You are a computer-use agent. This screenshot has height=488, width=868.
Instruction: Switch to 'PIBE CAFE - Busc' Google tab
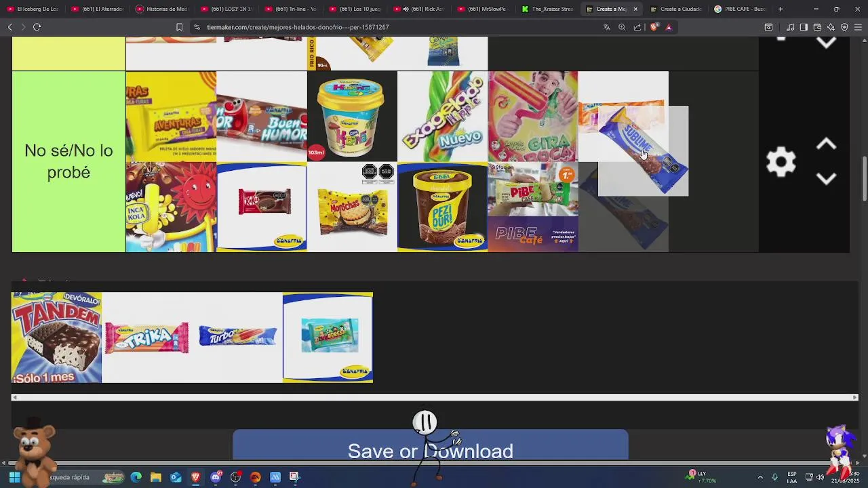740,9
